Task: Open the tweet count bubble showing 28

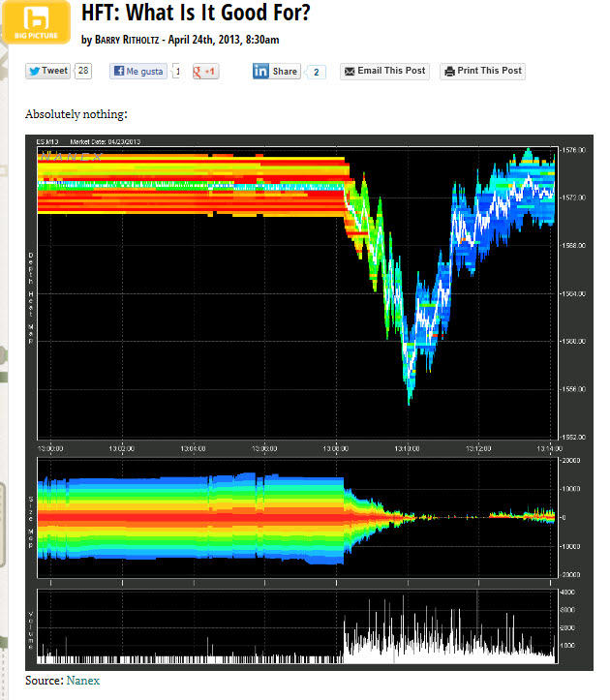Action: click(83, 71)
